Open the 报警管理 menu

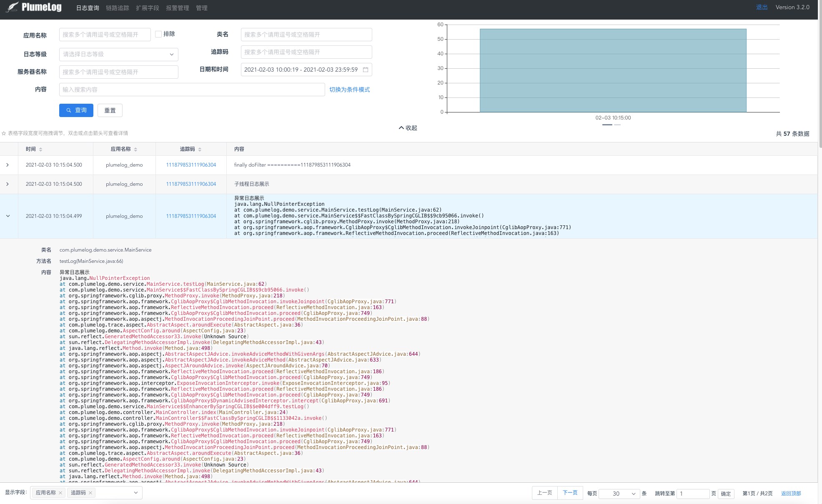click(x=177, y=8)
